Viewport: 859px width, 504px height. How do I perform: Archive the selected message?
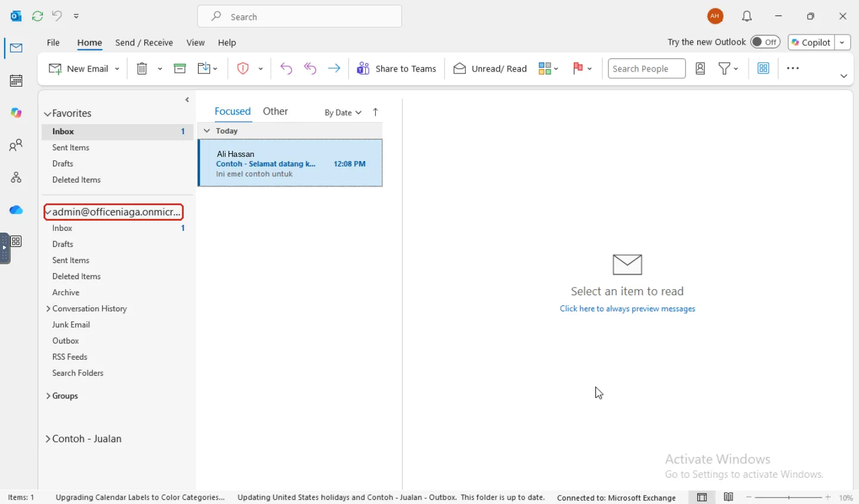180,69
